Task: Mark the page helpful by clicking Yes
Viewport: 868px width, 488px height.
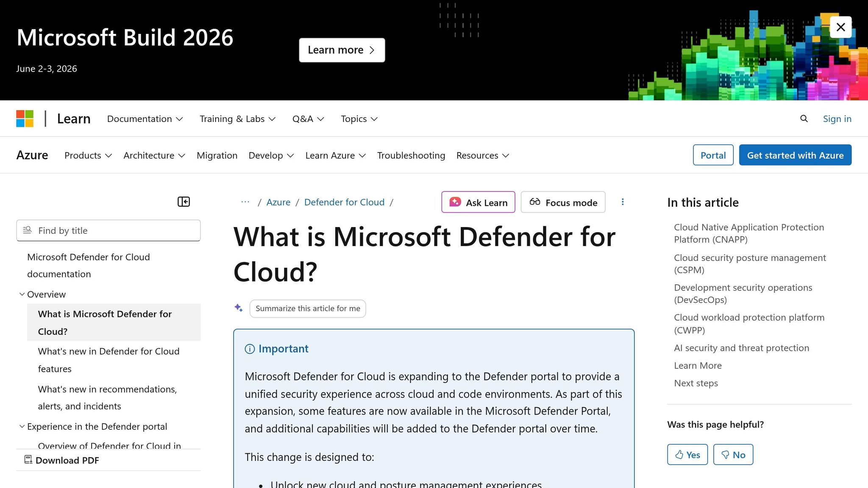Action: point(687,454)
